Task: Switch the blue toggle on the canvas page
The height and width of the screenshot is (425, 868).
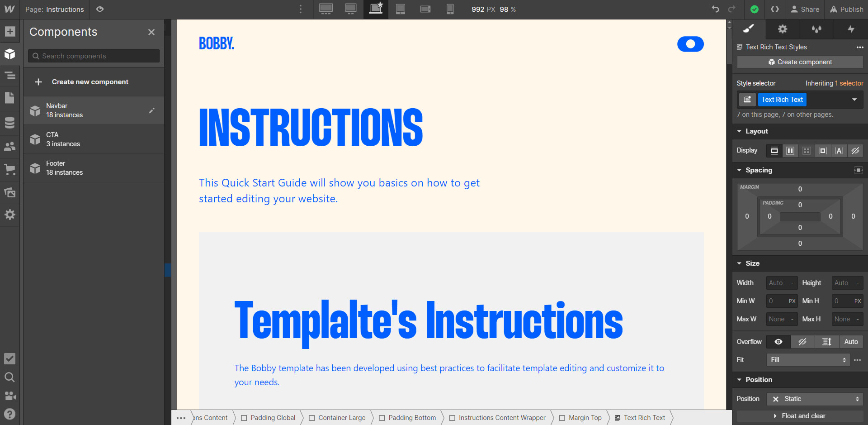Action: 690,44
